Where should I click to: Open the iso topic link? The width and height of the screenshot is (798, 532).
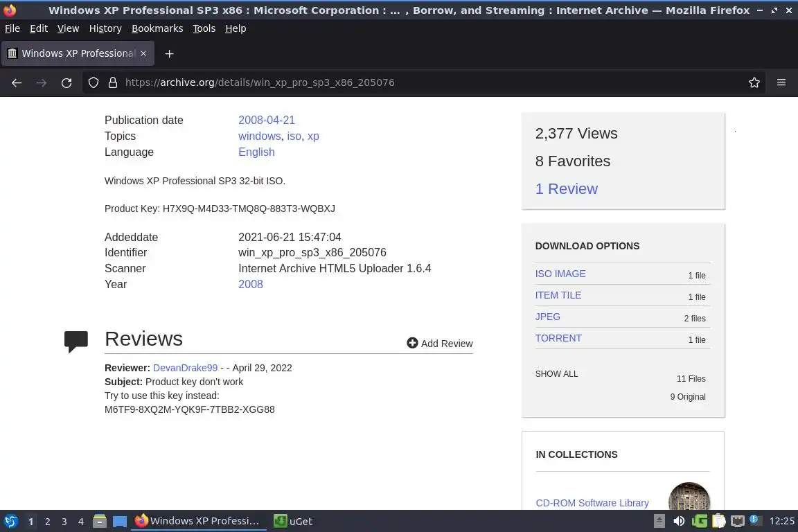(294, 136)
